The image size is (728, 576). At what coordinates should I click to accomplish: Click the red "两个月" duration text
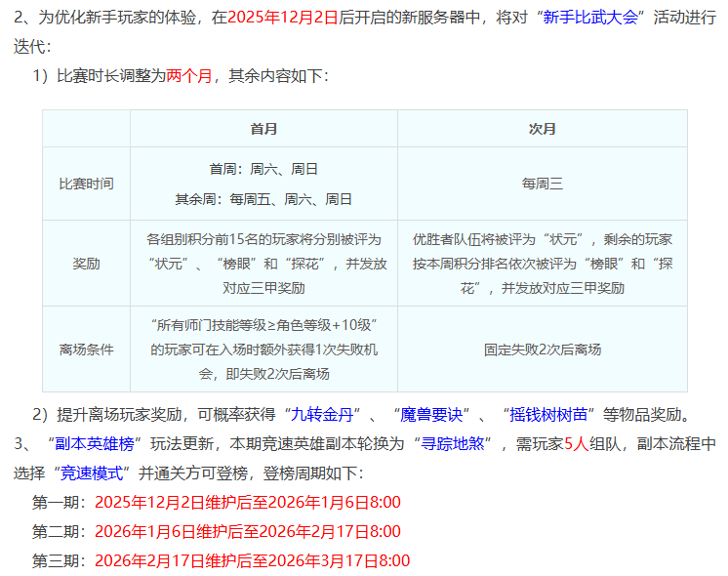[x=189, y=75]
